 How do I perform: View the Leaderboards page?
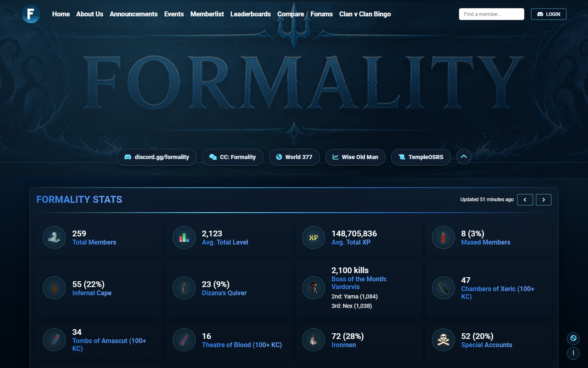250,14
